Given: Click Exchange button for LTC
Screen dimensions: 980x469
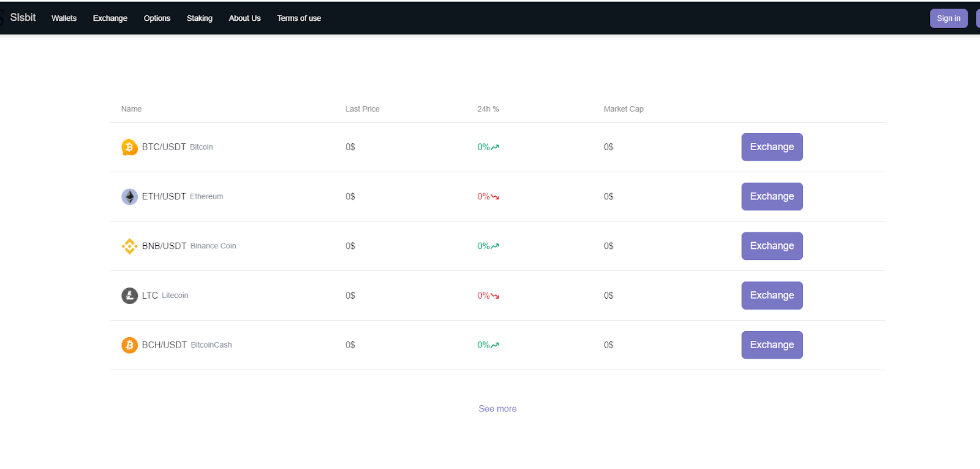Looking at the screenshot, I should point(772,296).
